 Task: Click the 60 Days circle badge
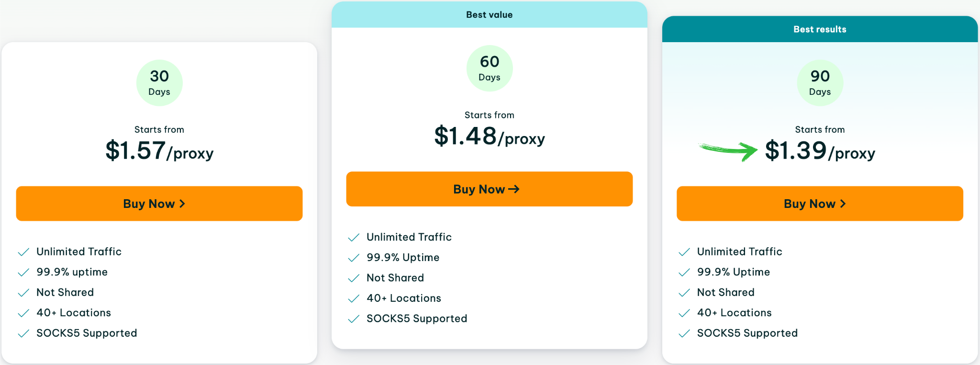[490, 68]
